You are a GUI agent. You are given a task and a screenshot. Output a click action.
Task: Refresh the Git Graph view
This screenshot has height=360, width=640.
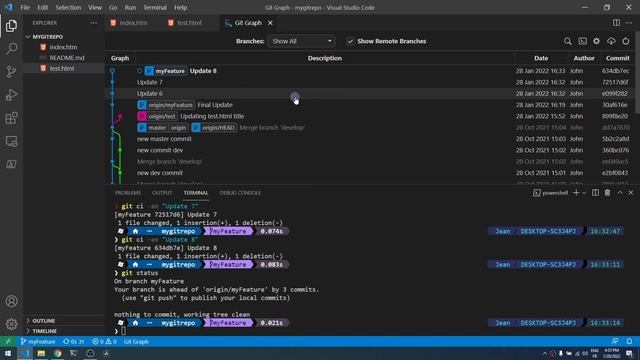coord(626,41)
